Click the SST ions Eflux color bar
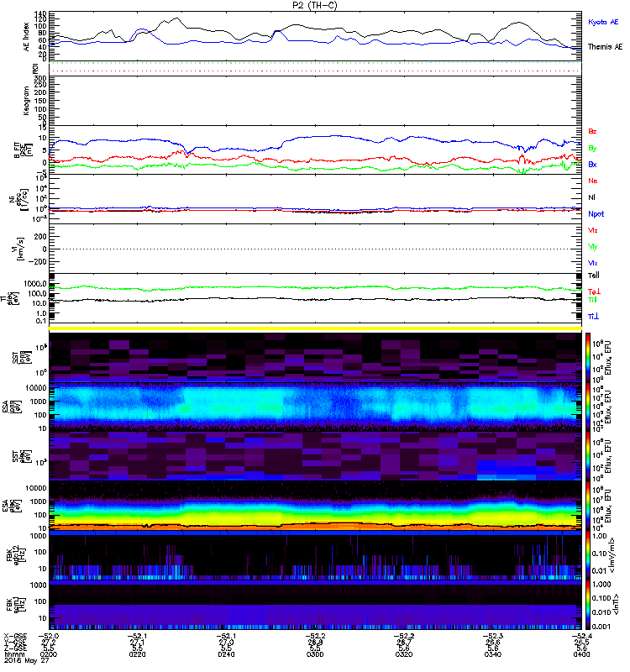630x672 pixels. (588, 357)
